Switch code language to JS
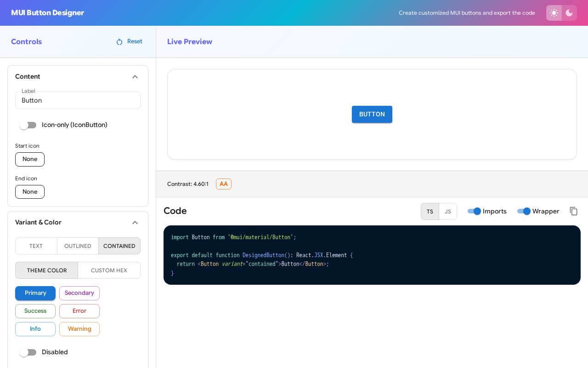588x368 pixels. [x=448, y=212]
